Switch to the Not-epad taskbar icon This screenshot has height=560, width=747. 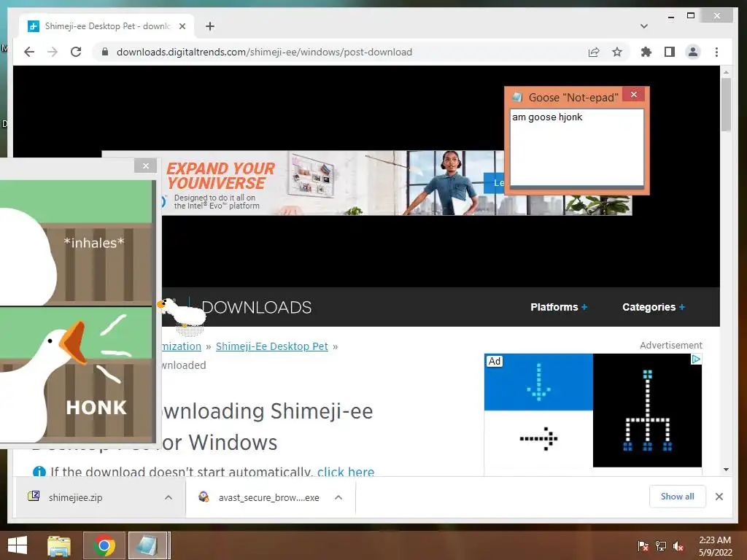tap(148, 545)
